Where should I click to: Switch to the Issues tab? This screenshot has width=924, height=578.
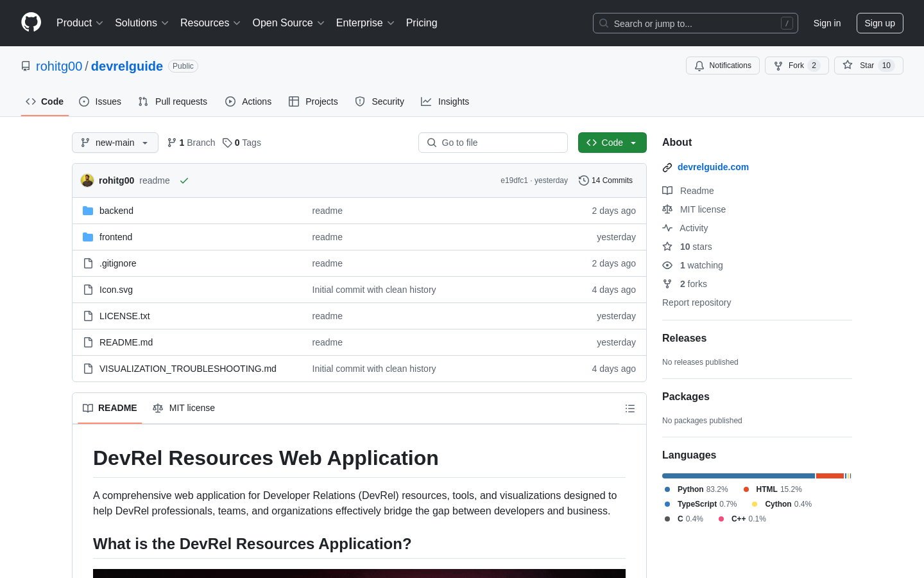click(100, 101)
